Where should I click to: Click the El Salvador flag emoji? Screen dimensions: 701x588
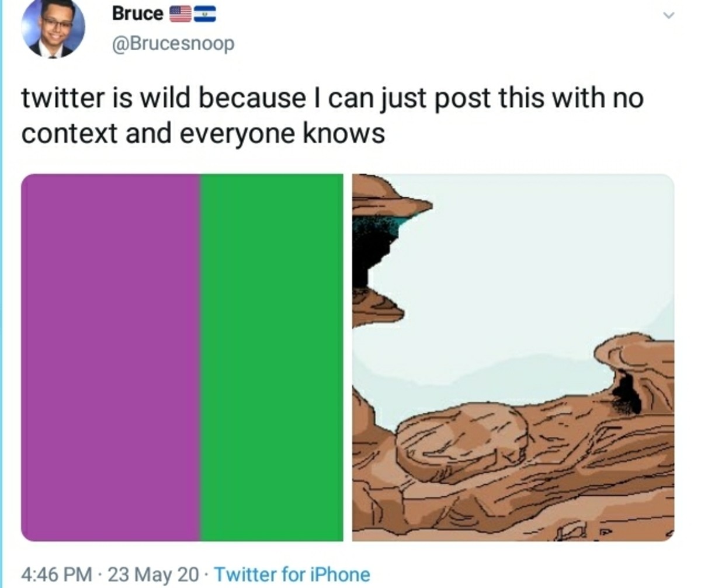coord(205,14)
